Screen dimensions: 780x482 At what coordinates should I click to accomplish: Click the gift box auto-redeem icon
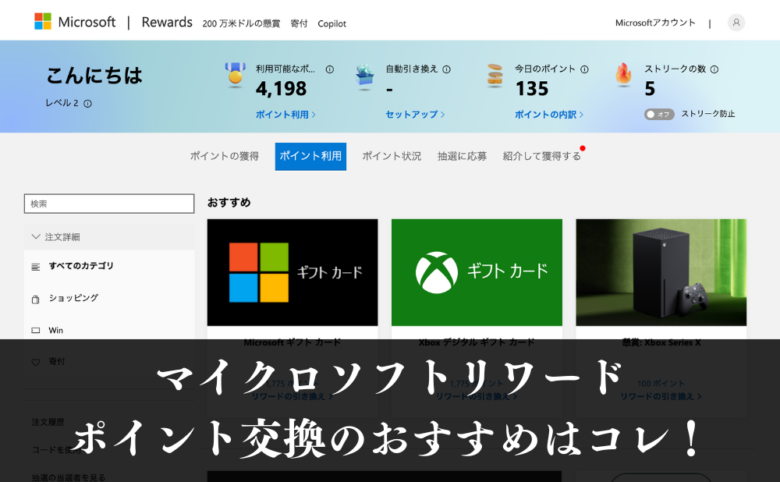click(365, 77)
